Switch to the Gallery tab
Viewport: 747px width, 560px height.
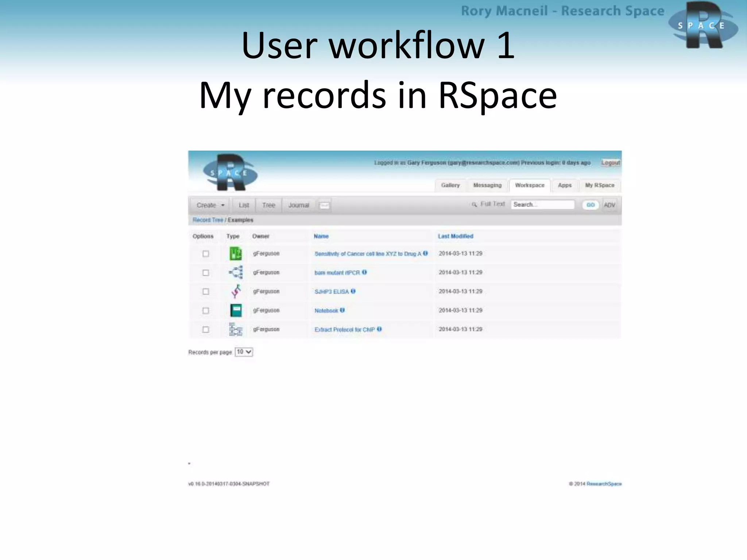450,185
